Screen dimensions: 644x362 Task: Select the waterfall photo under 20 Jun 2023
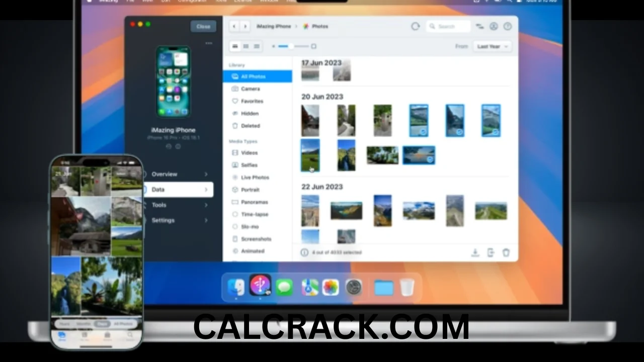(x=346, y=155)
